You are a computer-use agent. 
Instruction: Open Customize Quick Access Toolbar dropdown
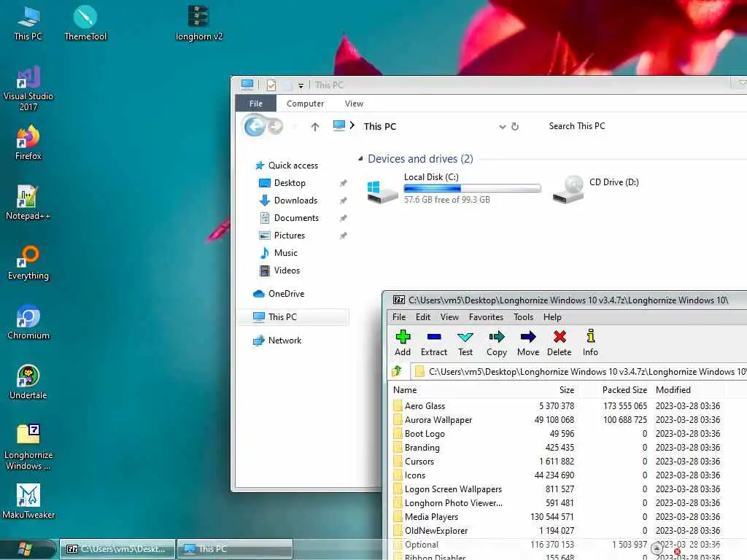click(x=301, y=86)
